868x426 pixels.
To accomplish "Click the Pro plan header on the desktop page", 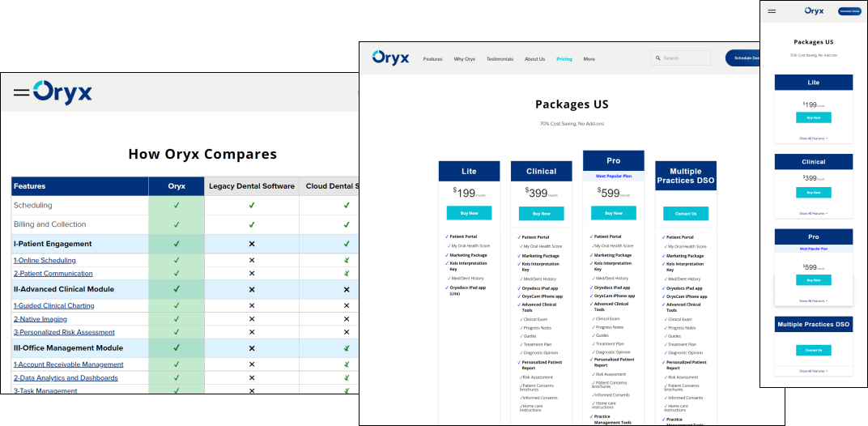I will point(614,160).
